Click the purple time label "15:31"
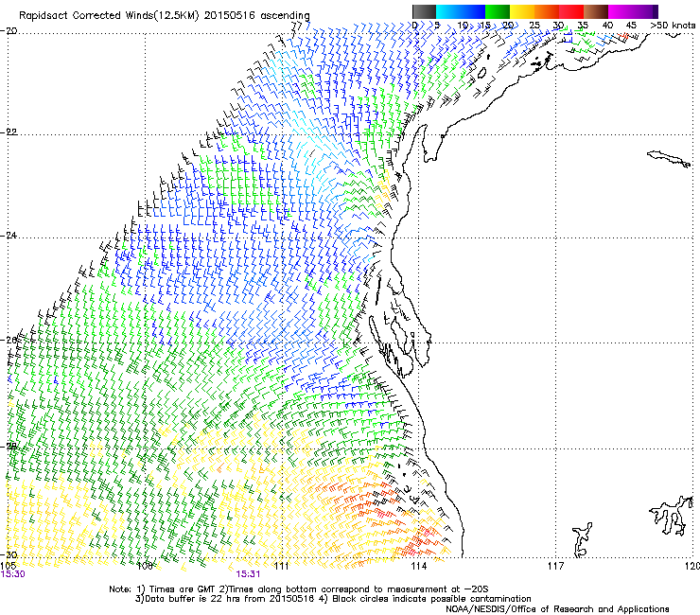700x615 pixels. coord(248,574)
